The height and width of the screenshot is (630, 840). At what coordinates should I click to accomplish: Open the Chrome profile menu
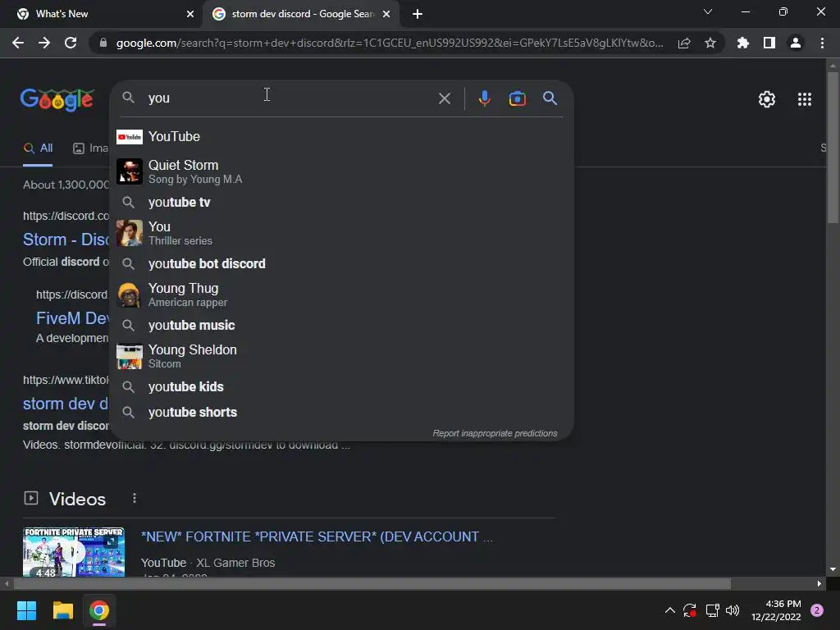(x=796, y=43)
